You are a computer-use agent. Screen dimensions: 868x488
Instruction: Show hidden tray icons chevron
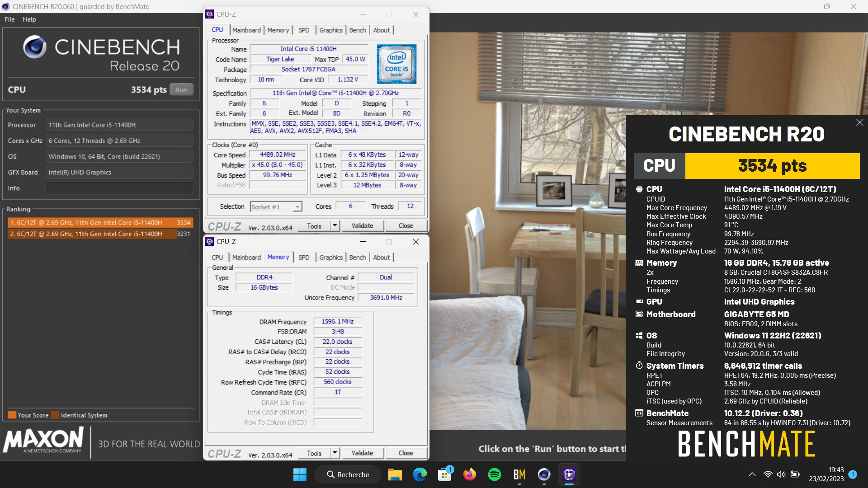tap(752, 474)
